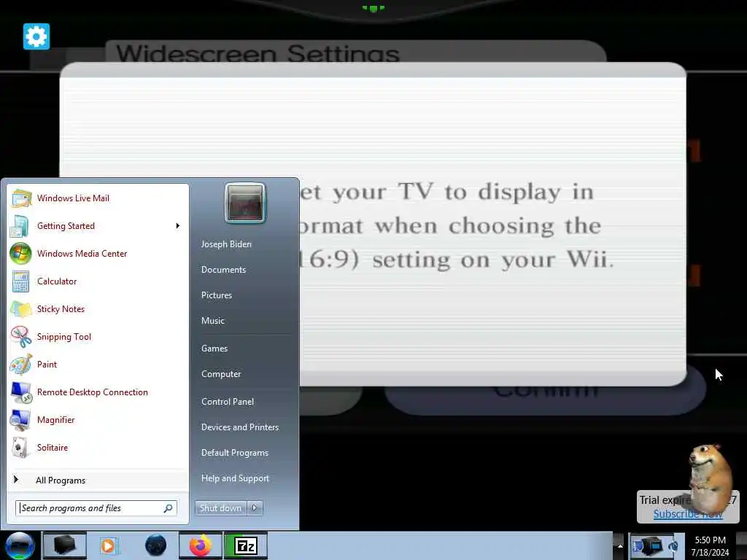747x560 pixels.
Task: Open the dark globe taskbar icon
Action: pyautogui.click(x=156, y=545)
